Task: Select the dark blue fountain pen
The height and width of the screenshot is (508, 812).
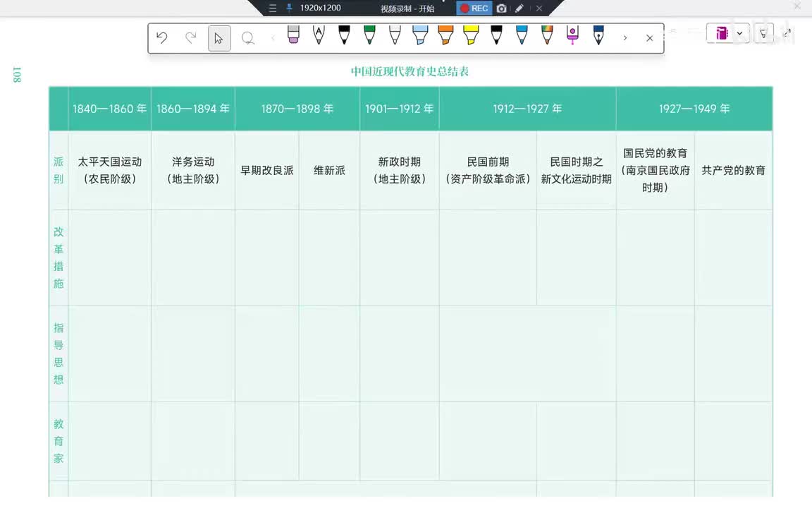Action: click(x=598, y=35)
